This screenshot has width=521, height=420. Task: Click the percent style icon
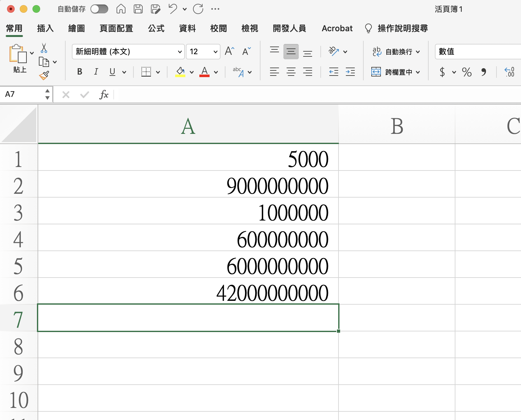pos(467,72)
